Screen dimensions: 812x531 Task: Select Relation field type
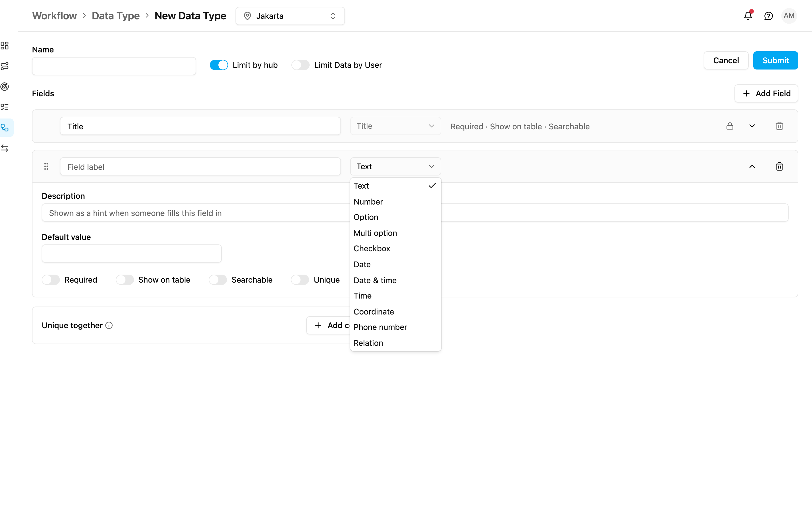(x=395, y=343)
